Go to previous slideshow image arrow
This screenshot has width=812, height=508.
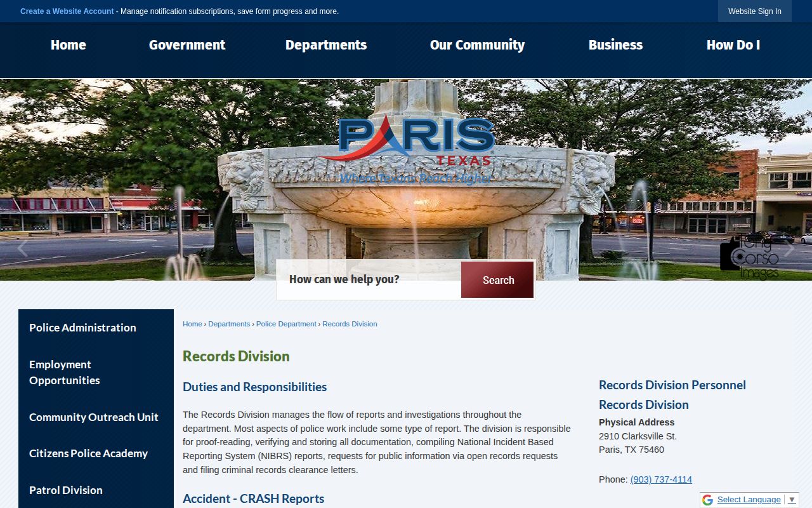[22, 248]
